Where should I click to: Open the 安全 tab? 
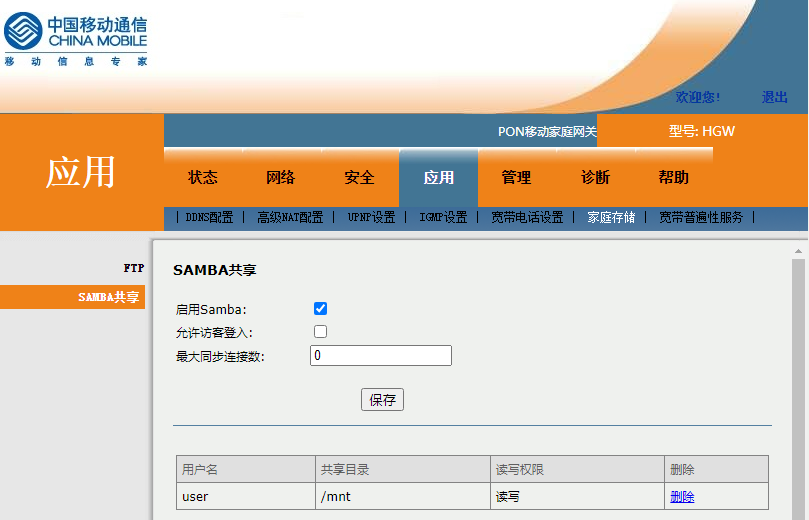[359, 178]
